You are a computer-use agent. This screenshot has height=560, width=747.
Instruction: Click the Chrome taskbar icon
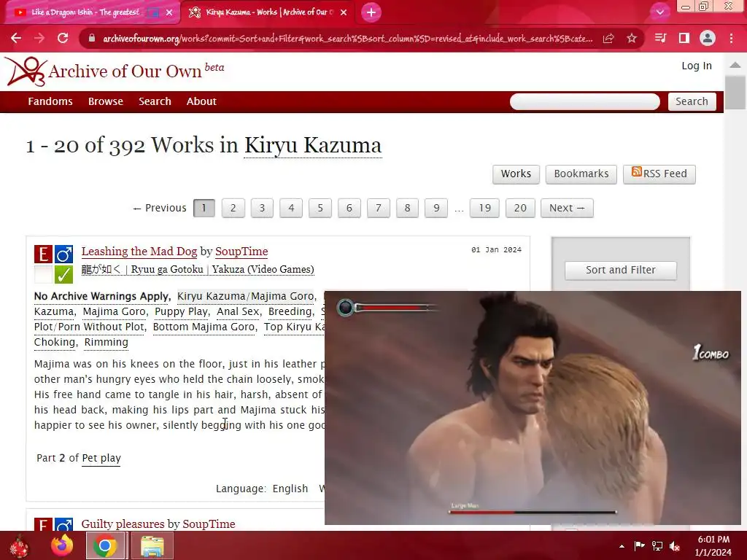pyautogui.click(x=105, y=545)
